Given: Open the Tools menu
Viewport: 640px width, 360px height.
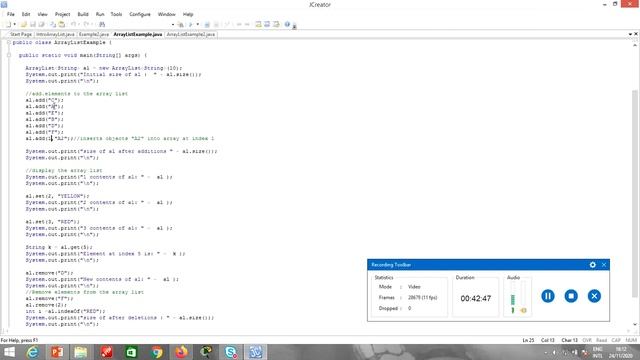Looking at the screenshot, I should (x=116, y=14).
